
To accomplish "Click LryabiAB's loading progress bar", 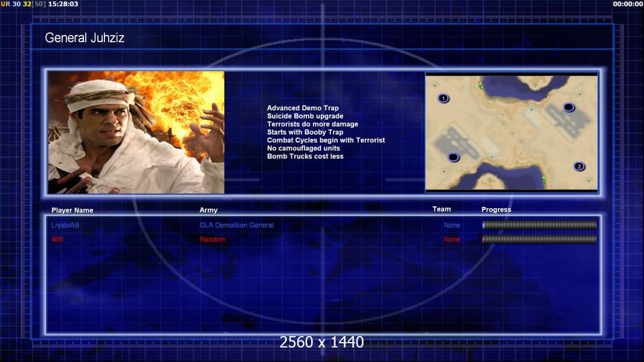I will click(539, 224).
